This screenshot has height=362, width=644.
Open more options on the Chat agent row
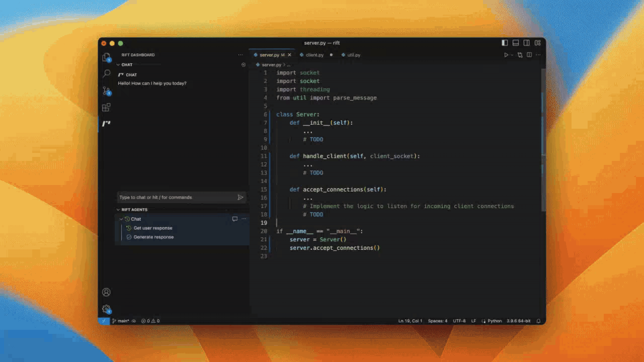coord(244,219)
